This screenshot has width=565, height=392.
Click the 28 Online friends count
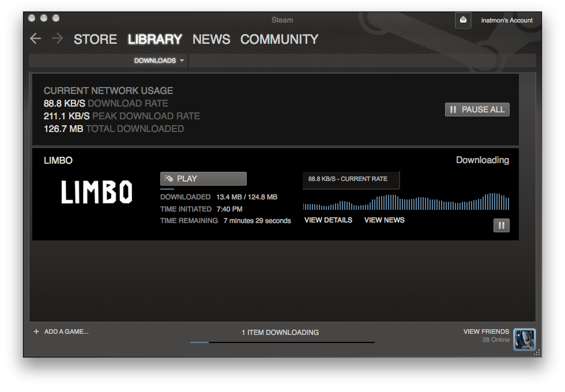[496, 340]
